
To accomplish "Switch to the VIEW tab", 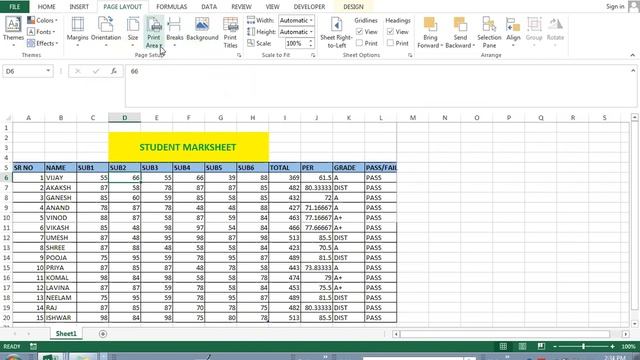I will coord(272,7).
